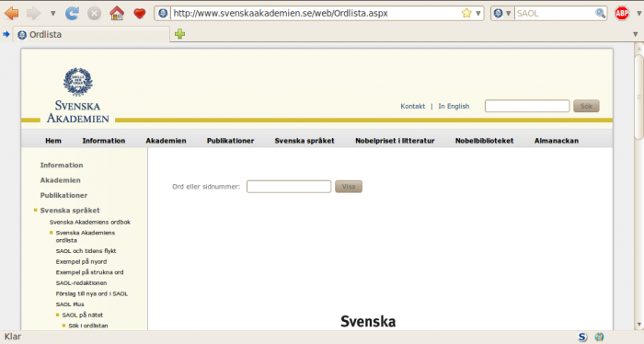Open Förslag till nya ord i SAOL
The width and height of the screenshot is (644, 344).
[92, 293]
